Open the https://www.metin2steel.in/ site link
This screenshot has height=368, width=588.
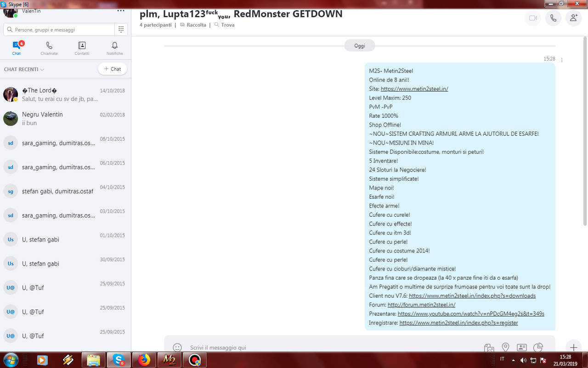(x=414, y=89)
